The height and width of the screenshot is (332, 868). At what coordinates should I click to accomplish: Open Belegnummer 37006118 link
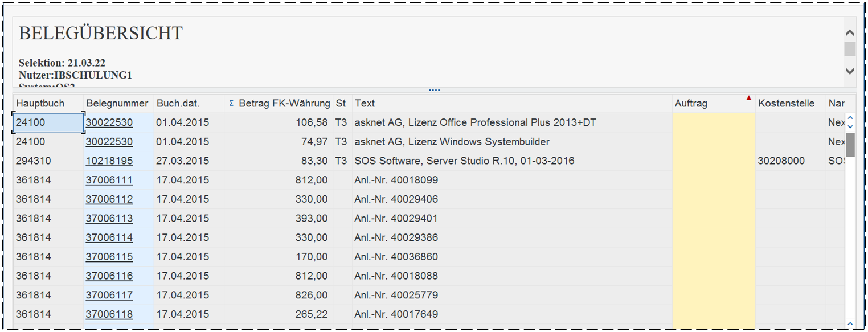(109, 314)
